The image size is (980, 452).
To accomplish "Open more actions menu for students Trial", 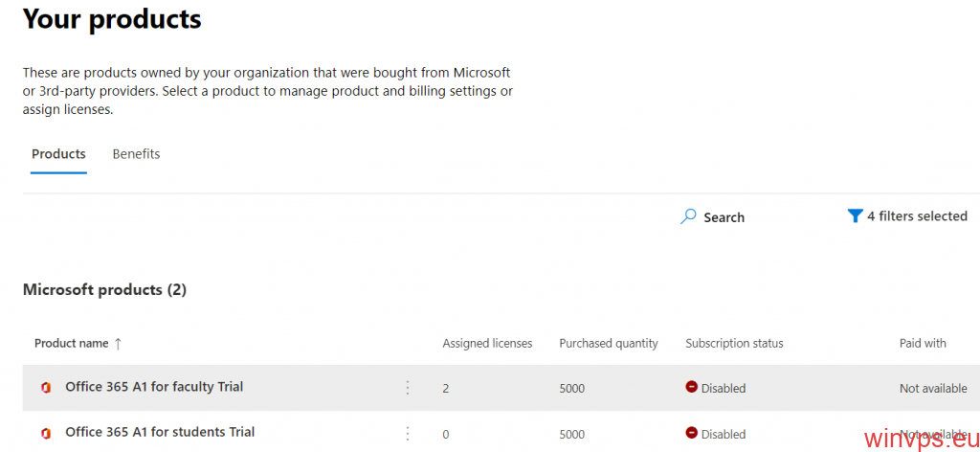I will click(407, 434).
